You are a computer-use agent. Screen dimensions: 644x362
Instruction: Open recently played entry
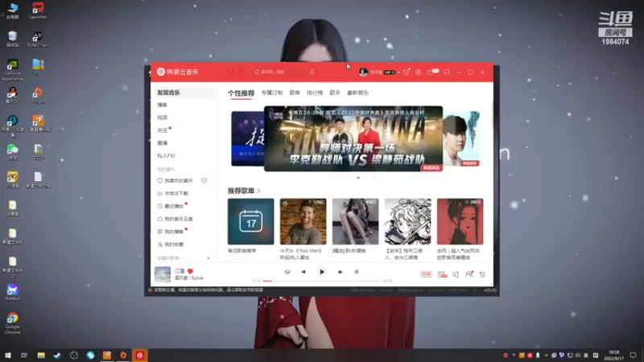pyautogui.click(x=171, y=206)
